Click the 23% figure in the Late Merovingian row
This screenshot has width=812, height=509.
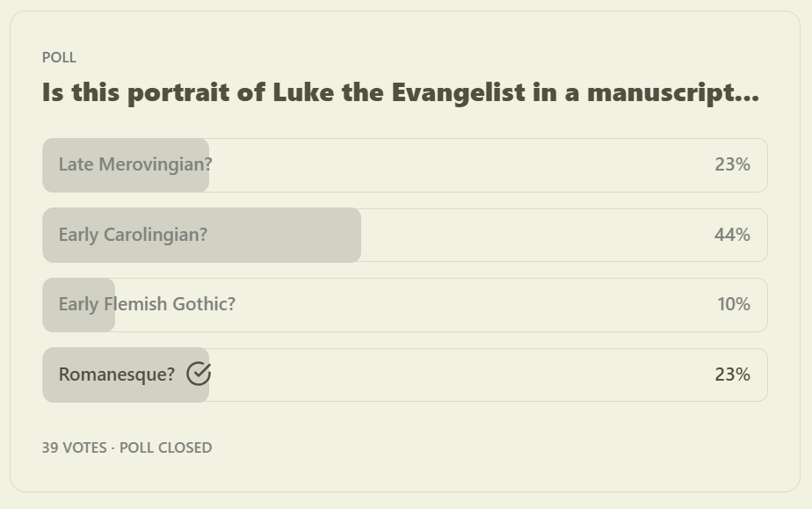732,164
